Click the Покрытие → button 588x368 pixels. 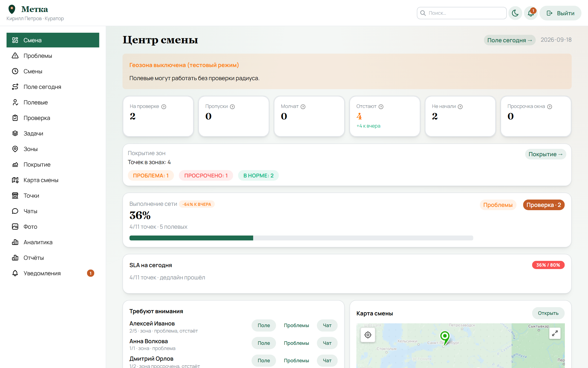point(546,154)
